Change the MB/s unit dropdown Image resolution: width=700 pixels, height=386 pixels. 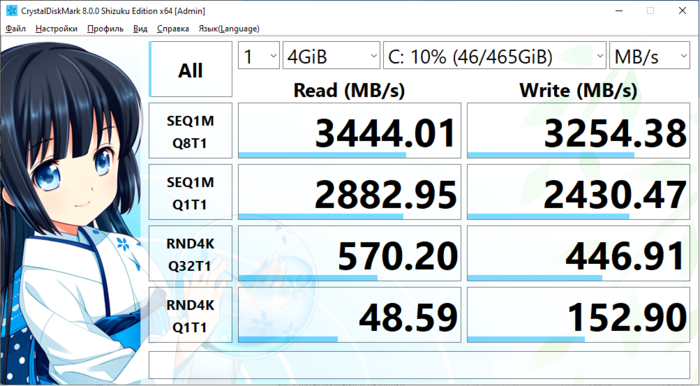tap(650, 55)
